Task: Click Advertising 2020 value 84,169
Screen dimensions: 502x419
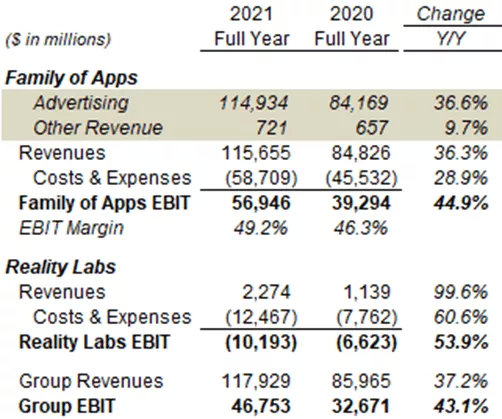Action: (x=359, y=103)
